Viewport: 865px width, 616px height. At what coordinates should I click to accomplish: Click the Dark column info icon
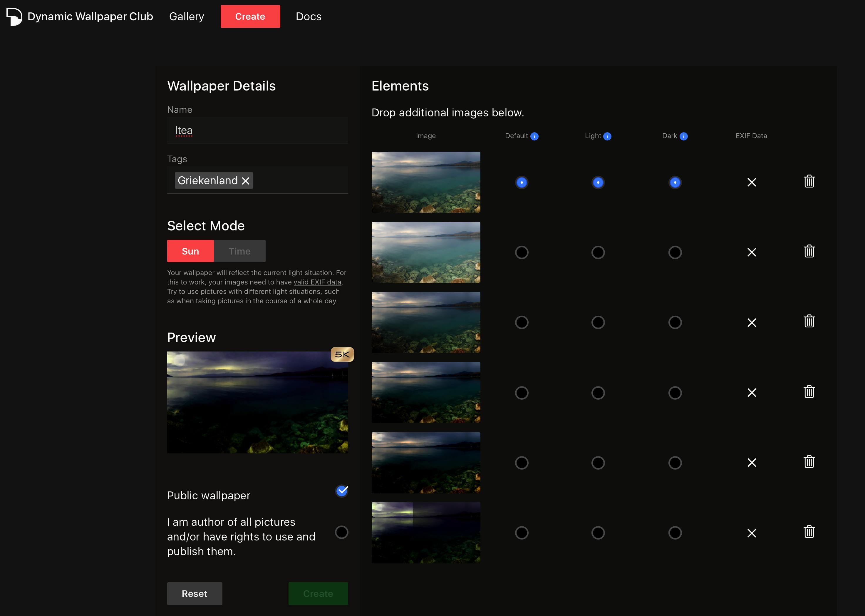[x=683, y=136]
